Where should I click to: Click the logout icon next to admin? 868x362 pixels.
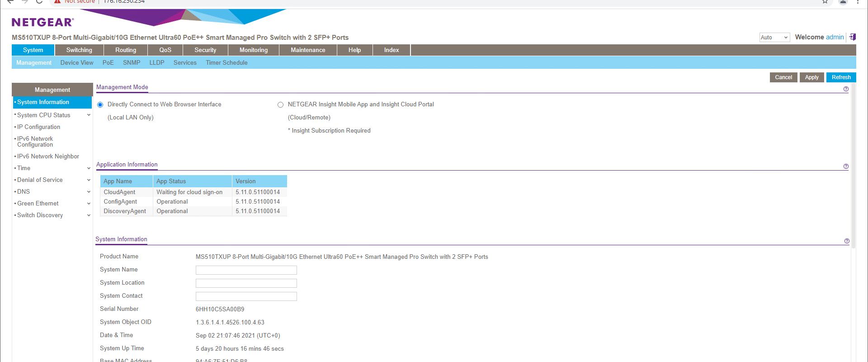coord(853,37)
